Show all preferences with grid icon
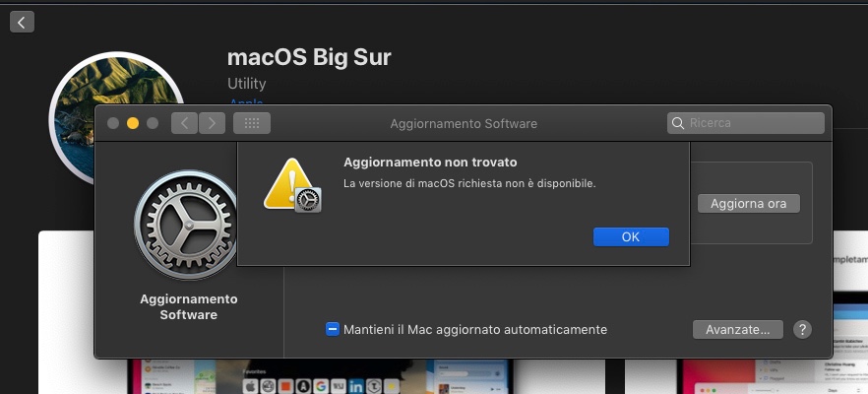The width and height of the screenshot is (868, 394). click(252, 123)
